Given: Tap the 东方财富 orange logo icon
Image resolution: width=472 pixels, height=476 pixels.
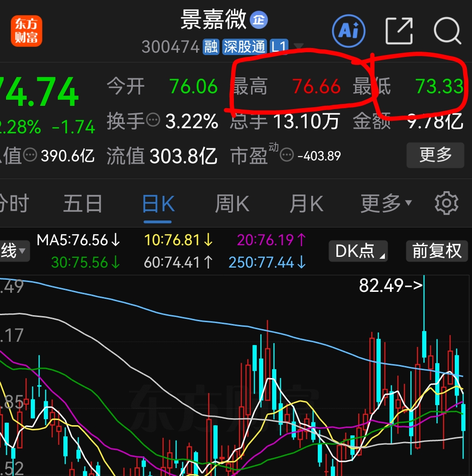Looking at the screenshot, I should [x=27, y=31].
